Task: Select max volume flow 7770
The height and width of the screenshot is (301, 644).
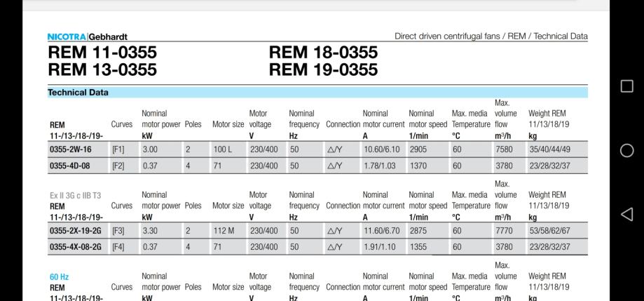Action: 504,231
